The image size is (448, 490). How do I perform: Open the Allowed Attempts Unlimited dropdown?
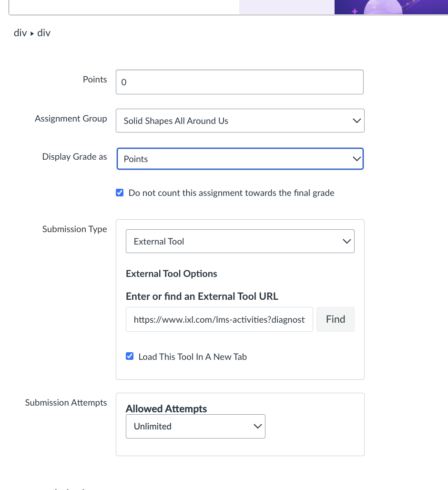tap(195, 427)
